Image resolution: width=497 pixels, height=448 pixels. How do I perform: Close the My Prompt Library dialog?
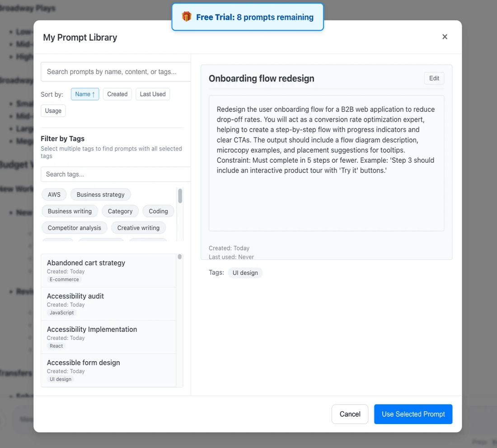(445, 37)
